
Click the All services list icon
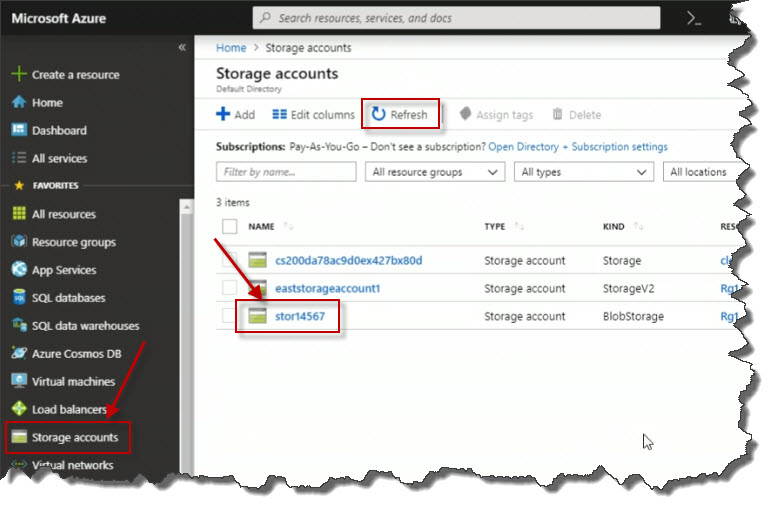(19, 158)
